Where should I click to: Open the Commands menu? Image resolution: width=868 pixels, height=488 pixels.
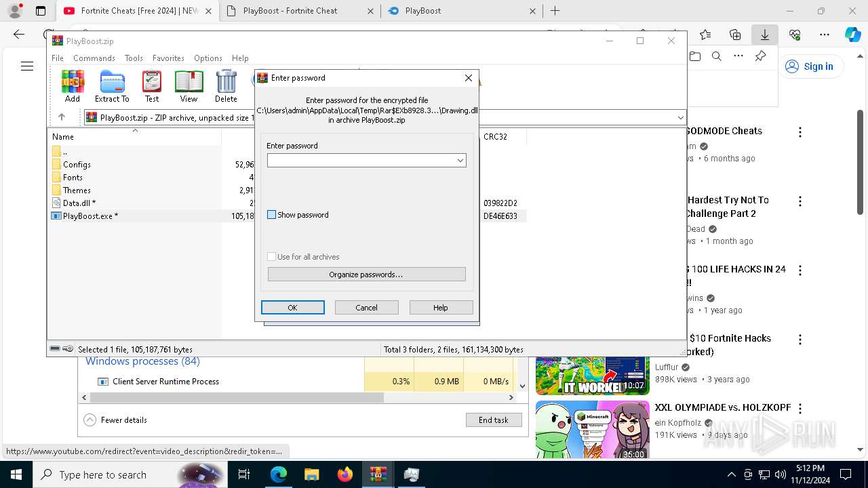tap(94, 58)
